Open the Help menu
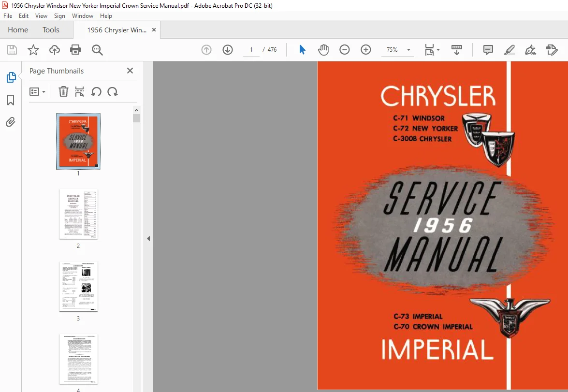Image resolution: width=568 pixels, height=392 pixels. point(106,16)
